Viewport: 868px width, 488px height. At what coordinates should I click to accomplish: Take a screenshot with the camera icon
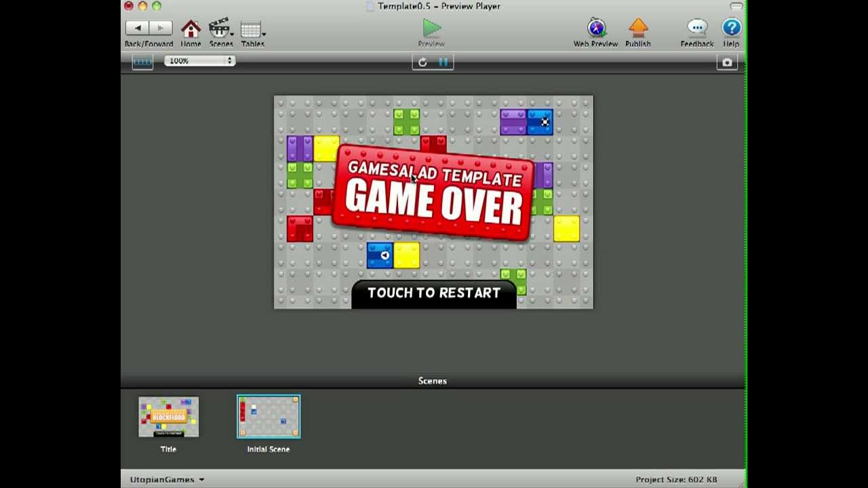point(727,62)
